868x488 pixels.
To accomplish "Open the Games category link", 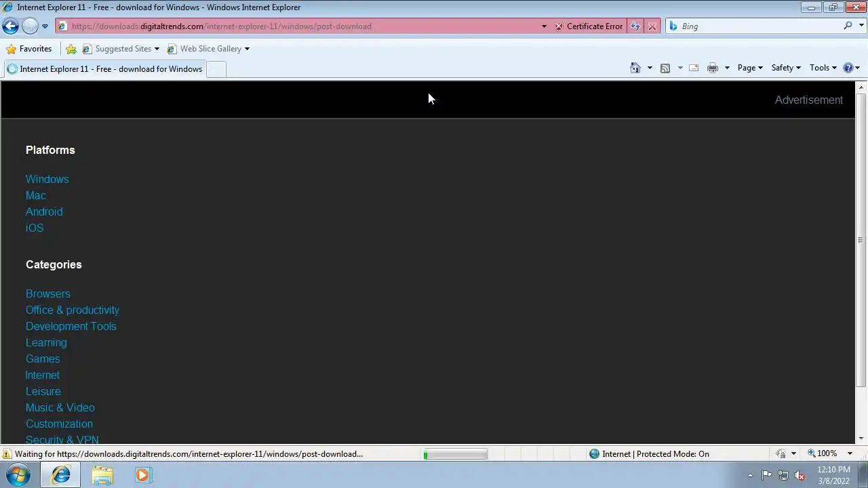I will [43, 359].
